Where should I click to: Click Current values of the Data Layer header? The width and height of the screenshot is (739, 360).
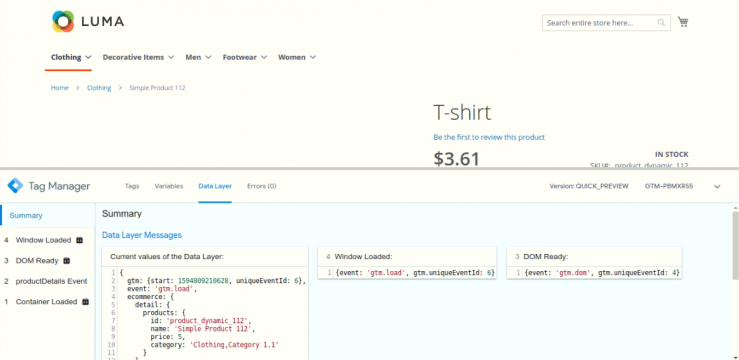(x=167, y=257)
